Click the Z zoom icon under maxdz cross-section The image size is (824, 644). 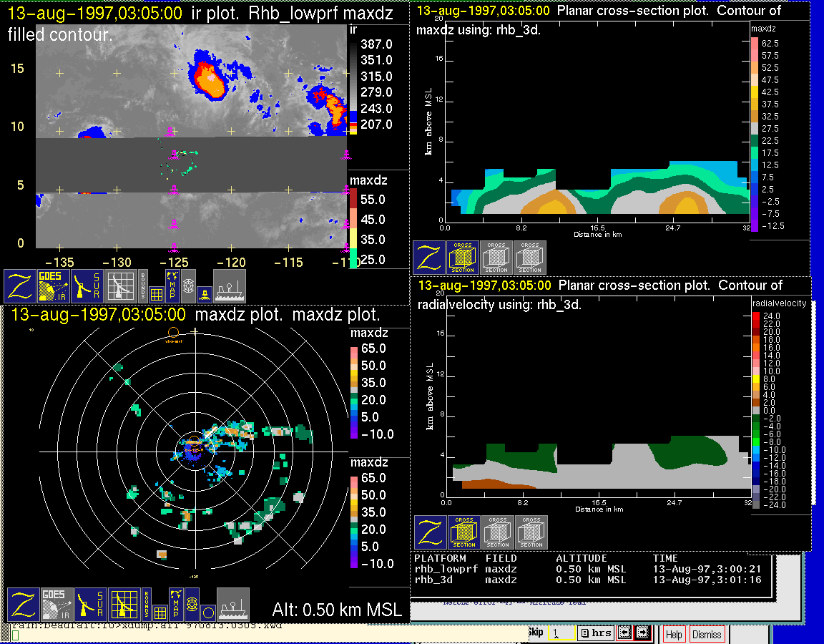click(428, 258)
